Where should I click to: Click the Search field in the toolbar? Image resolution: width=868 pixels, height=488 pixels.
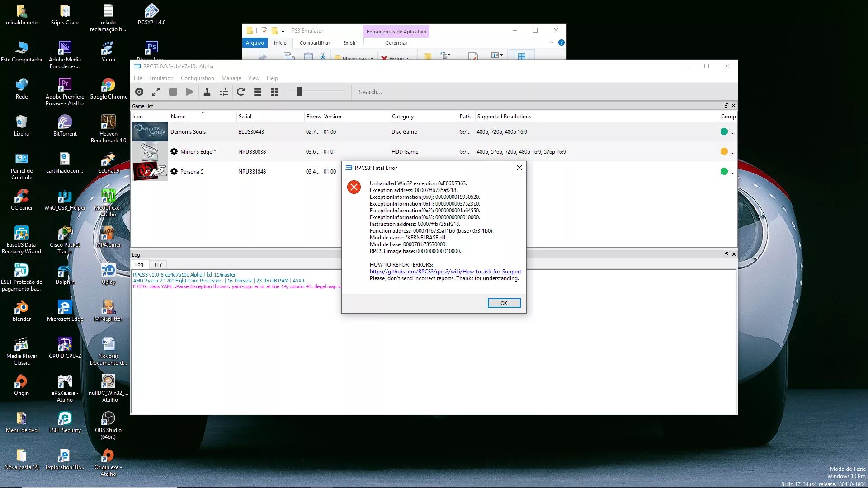coord(407,92)
